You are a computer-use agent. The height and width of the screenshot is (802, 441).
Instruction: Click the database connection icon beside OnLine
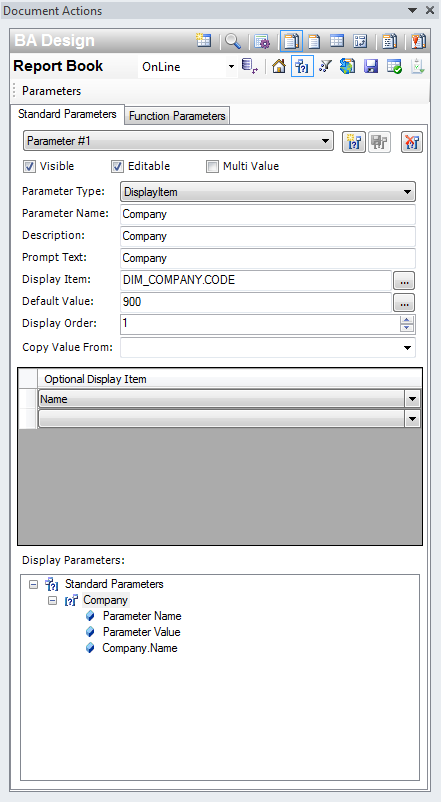[x=250, y=66]
